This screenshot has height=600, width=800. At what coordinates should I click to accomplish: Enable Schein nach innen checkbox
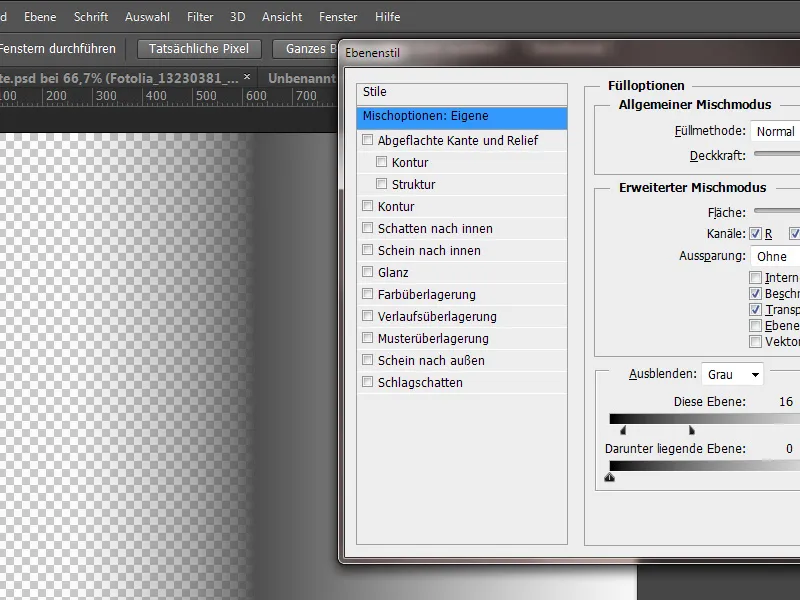367,249
